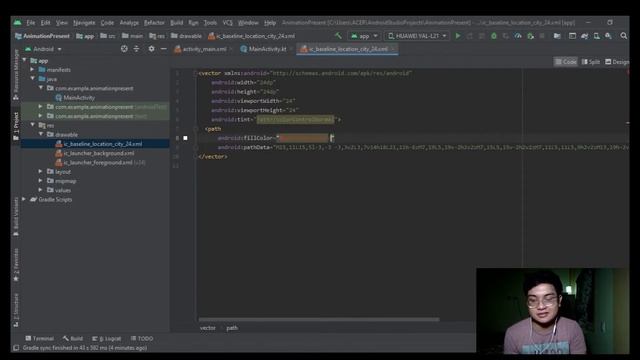
Task: Open Project panel settings gear icon
Action: click(151, 49)
